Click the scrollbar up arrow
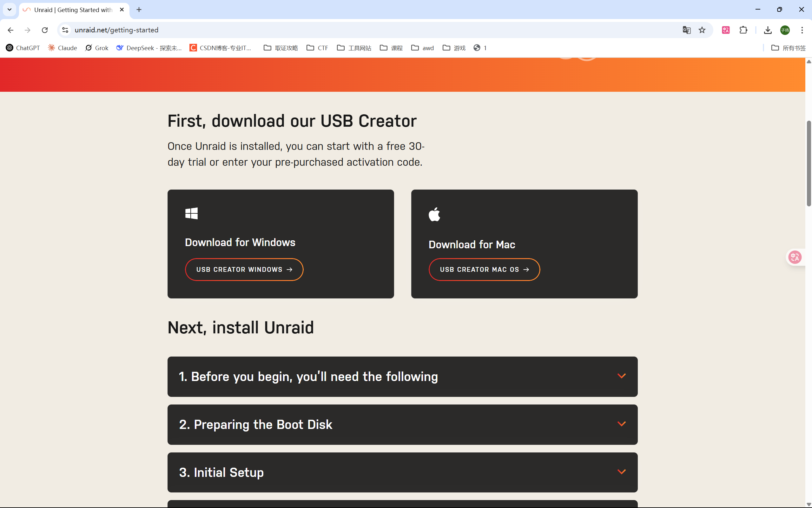This screenshot has height=508, width=812. (x=809, y=62)
